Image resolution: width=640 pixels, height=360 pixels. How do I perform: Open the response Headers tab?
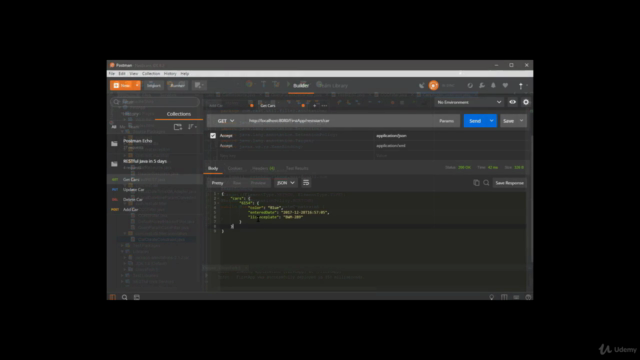[x=263, y=168]
